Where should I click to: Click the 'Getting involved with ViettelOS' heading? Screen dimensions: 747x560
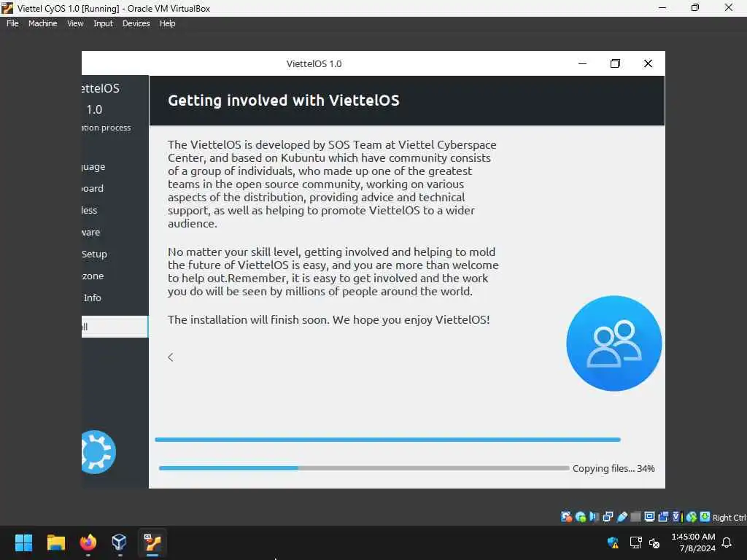(x=284, y=101)
